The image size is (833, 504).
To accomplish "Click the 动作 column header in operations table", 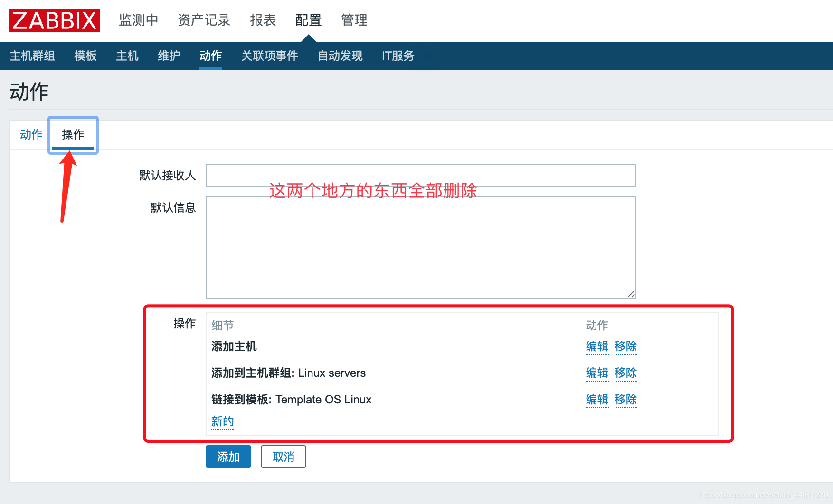I will click(597, 325).
